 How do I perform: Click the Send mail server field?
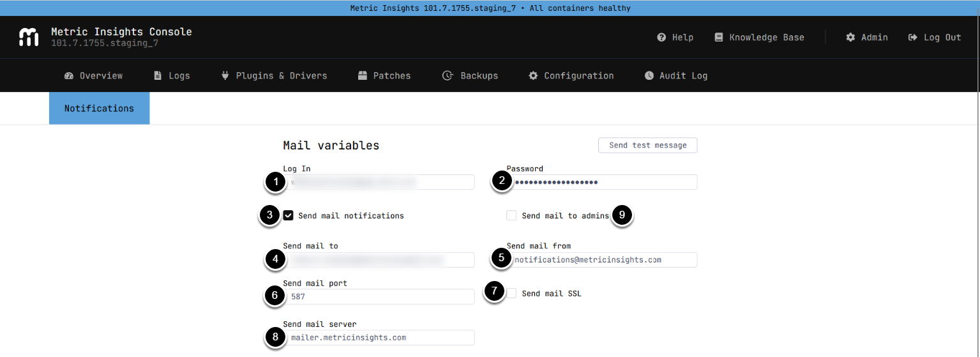(380, 338)
